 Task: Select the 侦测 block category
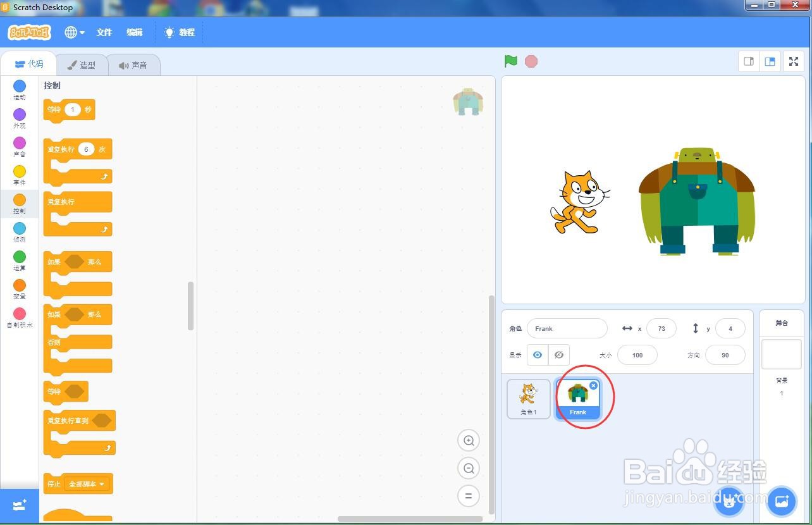pos(20,232)
